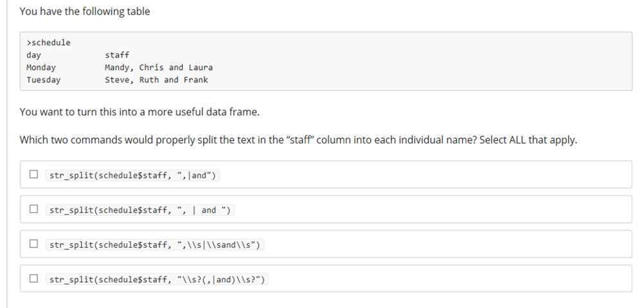Click "Steve, Ruth and Frank" staff entry

(x=156, y=80)
